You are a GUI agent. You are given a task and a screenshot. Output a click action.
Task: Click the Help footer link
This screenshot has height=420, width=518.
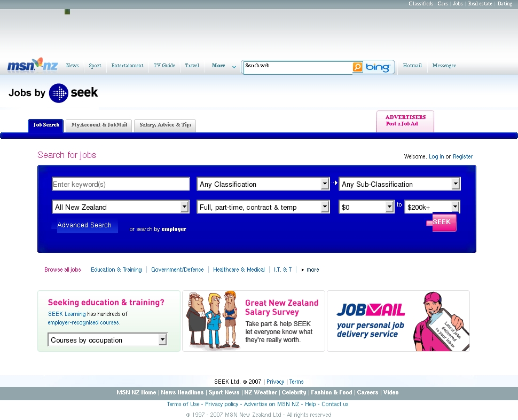pos(310,404)
